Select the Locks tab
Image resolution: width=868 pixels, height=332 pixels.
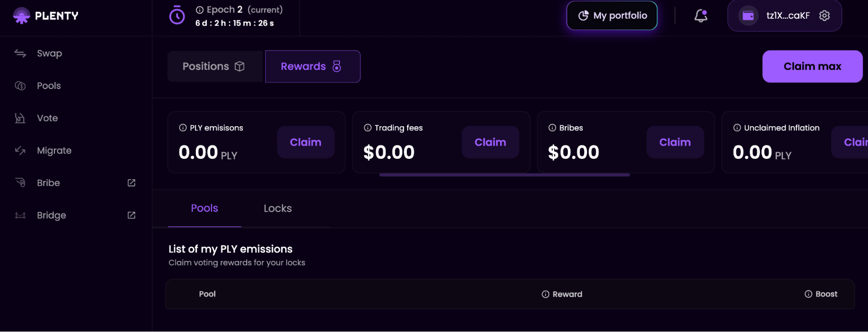(x=277, y=208)
